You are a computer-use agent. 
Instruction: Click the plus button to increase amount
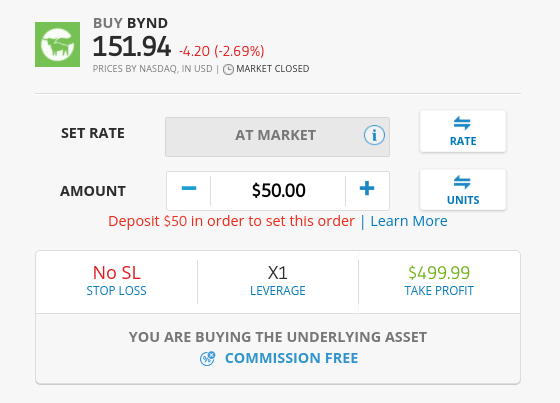[x=367, y=188]
